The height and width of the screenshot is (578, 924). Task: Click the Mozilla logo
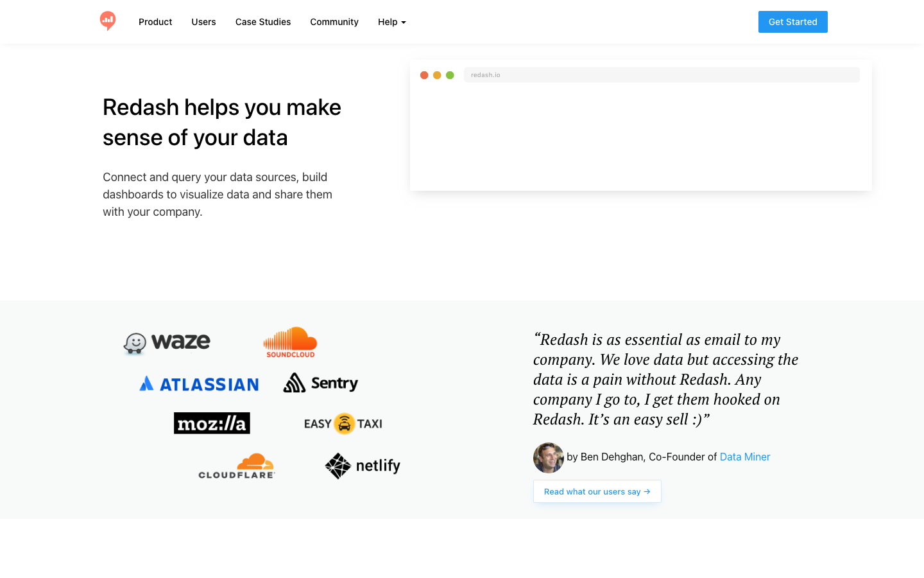pyautogui.click(x=212, y=423)
